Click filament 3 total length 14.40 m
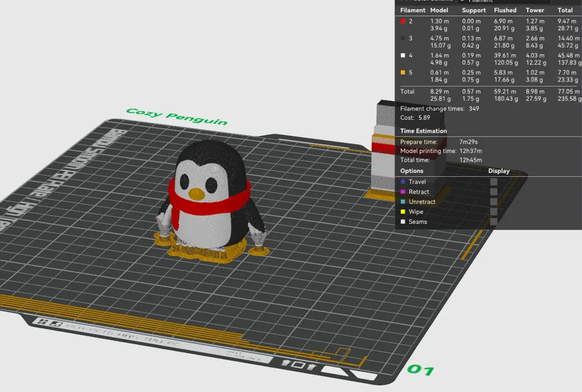Image resolution: width=582 pixels, height=392 pixels. coord(568,38)
